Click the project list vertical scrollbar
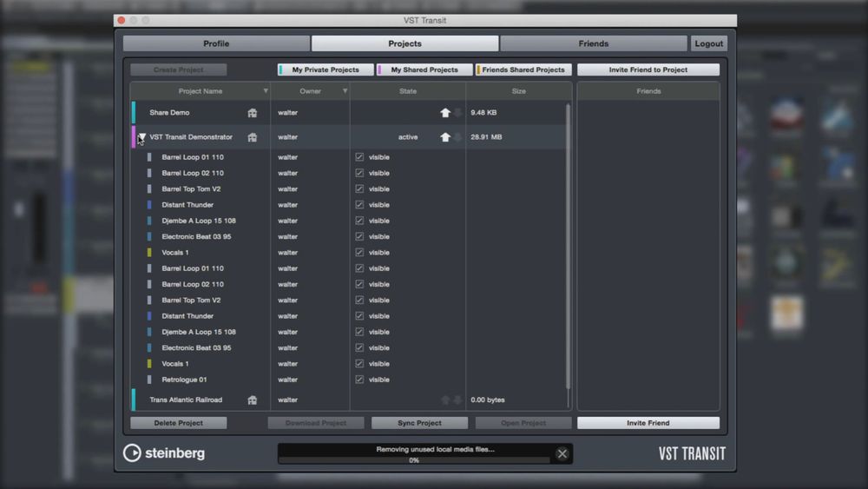This screenshot has width=868, height=489. [x=568, y=247]
